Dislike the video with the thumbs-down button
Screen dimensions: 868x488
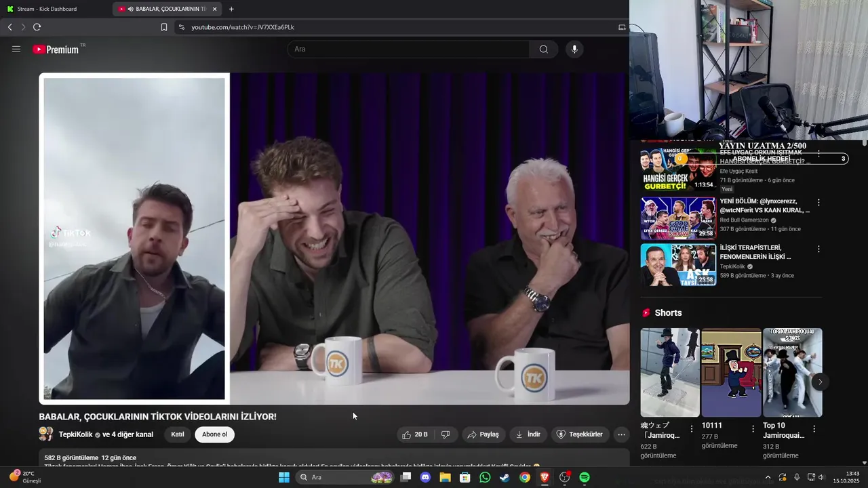(446, 434)
